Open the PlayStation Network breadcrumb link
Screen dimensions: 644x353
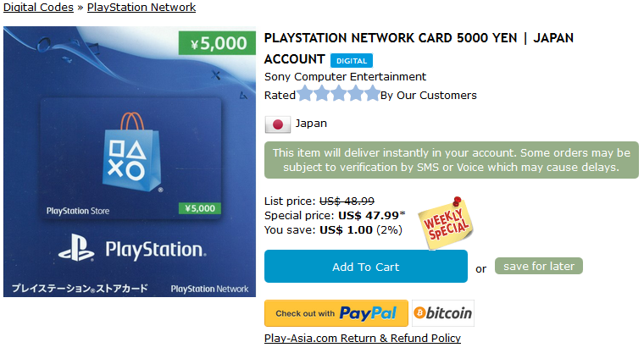tap(142, 8)
